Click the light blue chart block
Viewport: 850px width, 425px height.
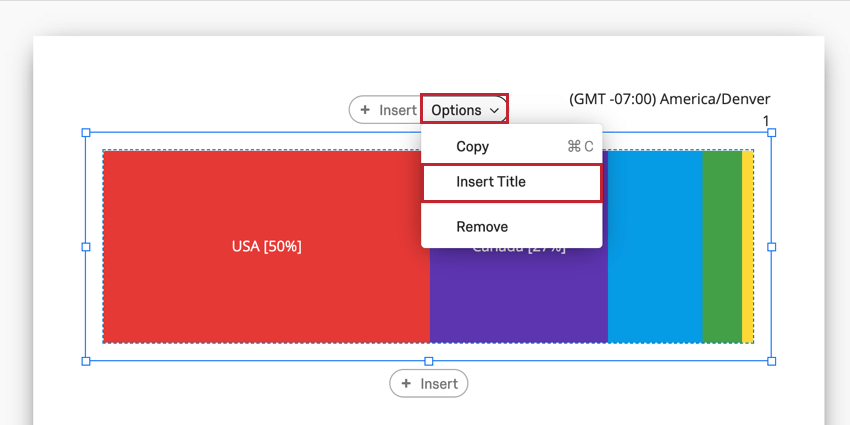pos(655,247)
